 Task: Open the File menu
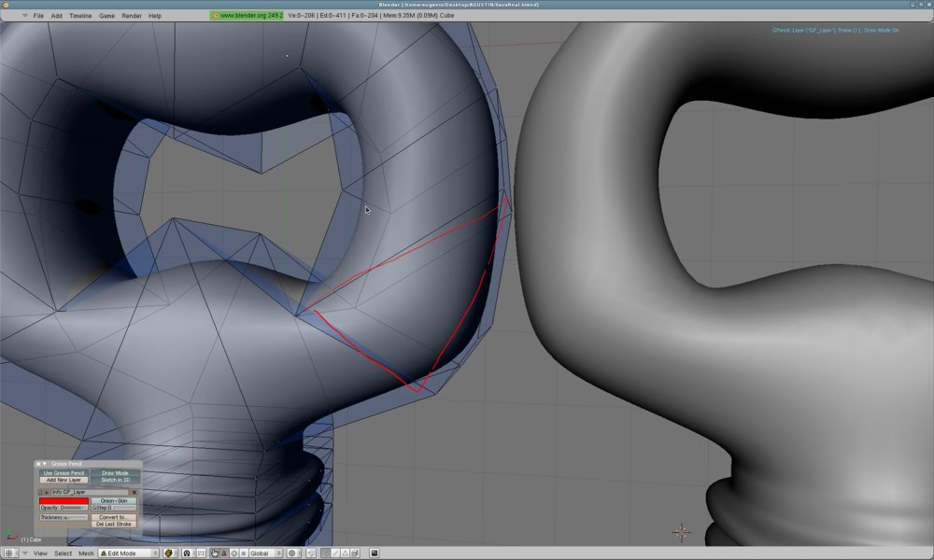tap(38, 16)
